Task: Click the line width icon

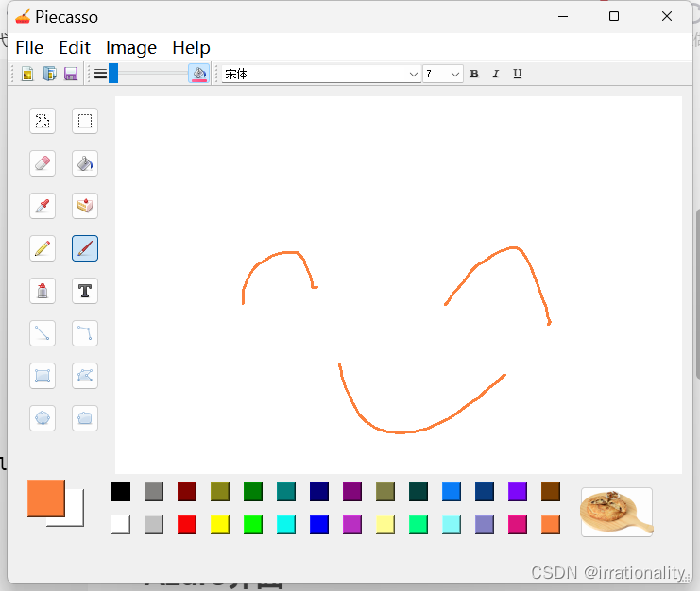Action: pos(100,74)
